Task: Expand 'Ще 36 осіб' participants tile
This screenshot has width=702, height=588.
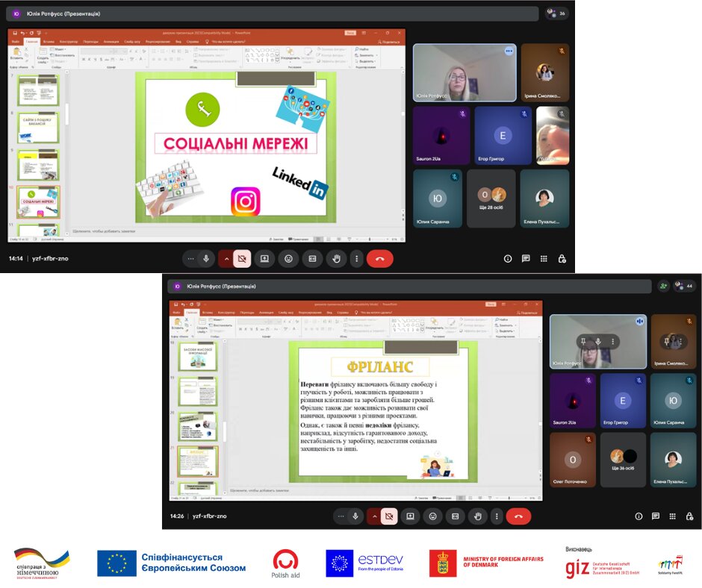Action: coord(623,460)
